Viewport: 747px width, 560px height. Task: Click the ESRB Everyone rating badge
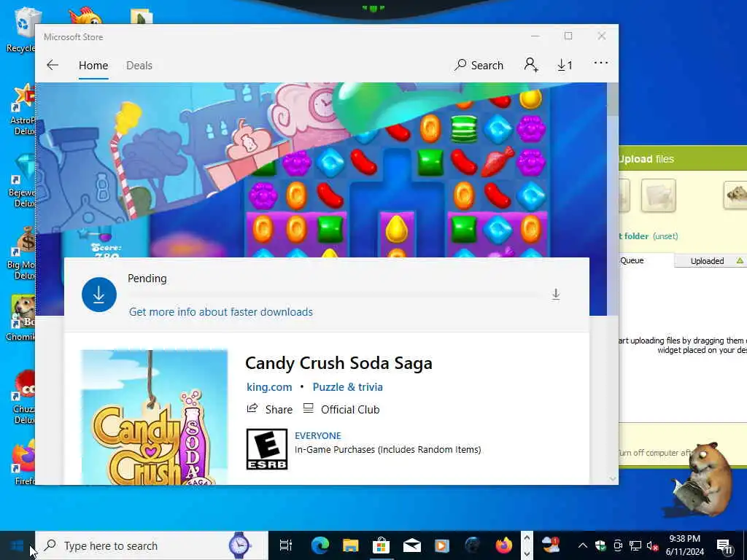tap(267, 449)
